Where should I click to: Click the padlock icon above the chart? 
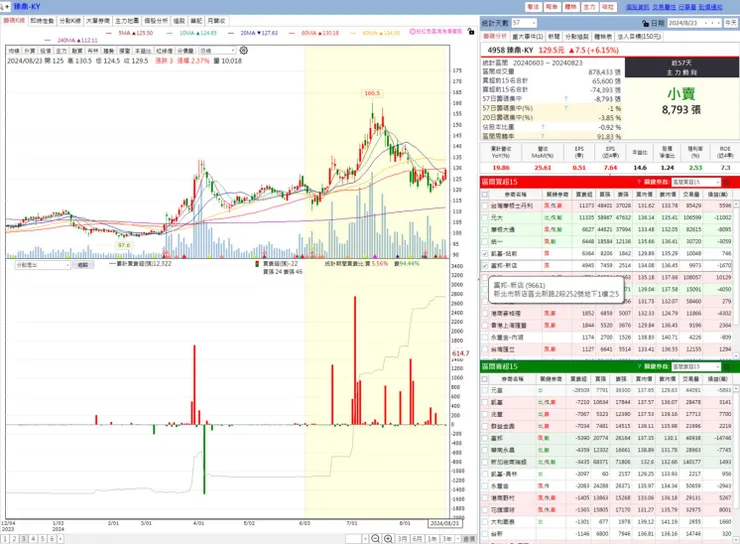(x=471, y=32)
